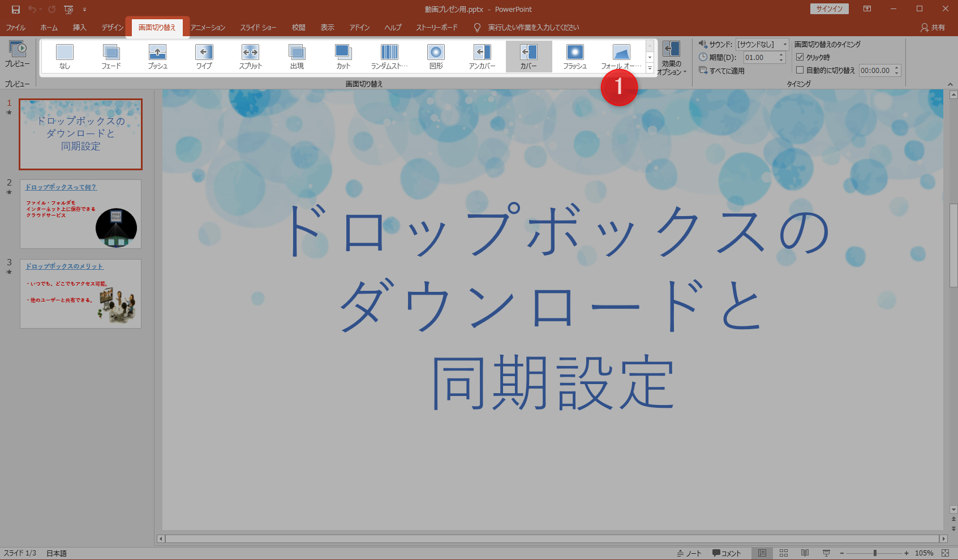Select the カット transition
This screenshot has height=560, width=958.
[x=343, y=57]
